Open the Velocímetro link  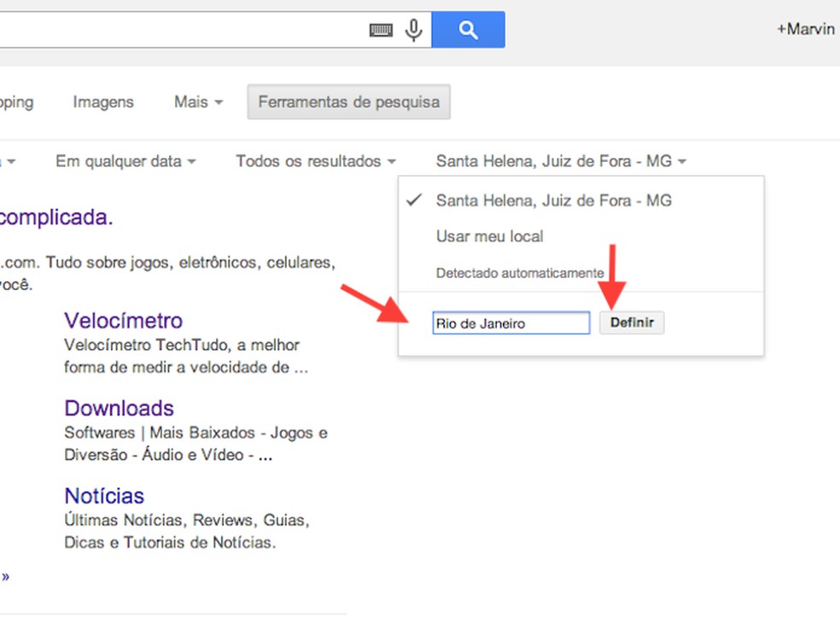pyautogui.click(x=122, y=320)
